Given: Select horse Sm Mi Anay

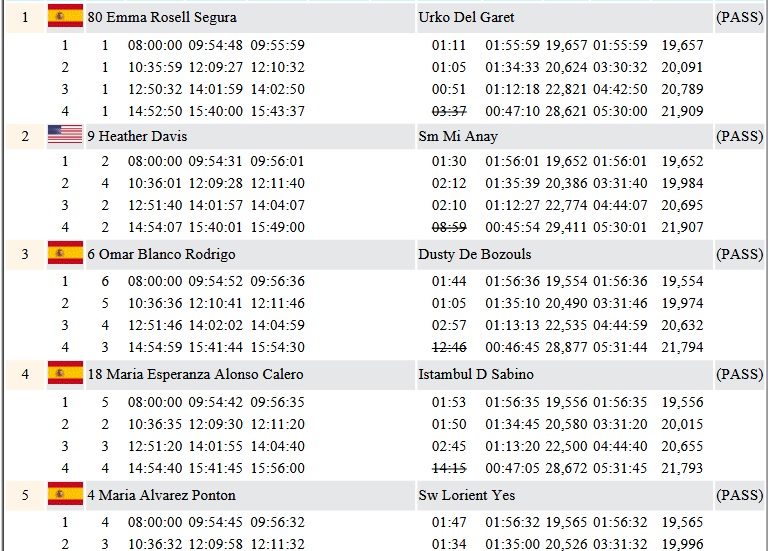Looking at the screenshot, I should [457, 137].
